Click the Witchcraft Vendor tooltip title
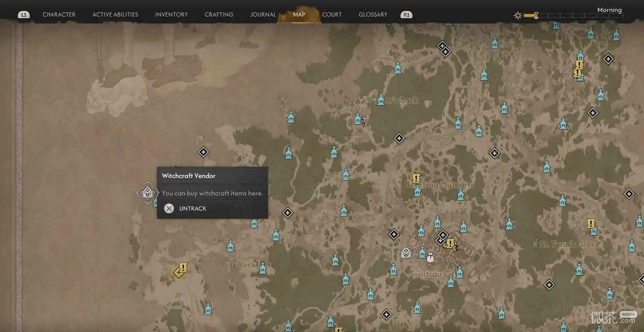Screen dimensions: 644x332 coord(189,176)
